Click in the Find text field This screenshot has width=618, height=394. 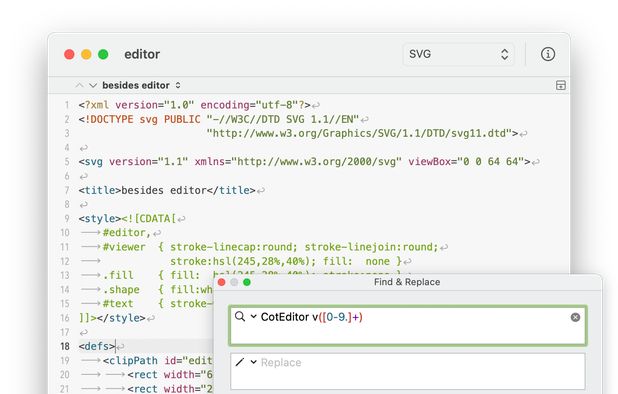click(408, 326)
